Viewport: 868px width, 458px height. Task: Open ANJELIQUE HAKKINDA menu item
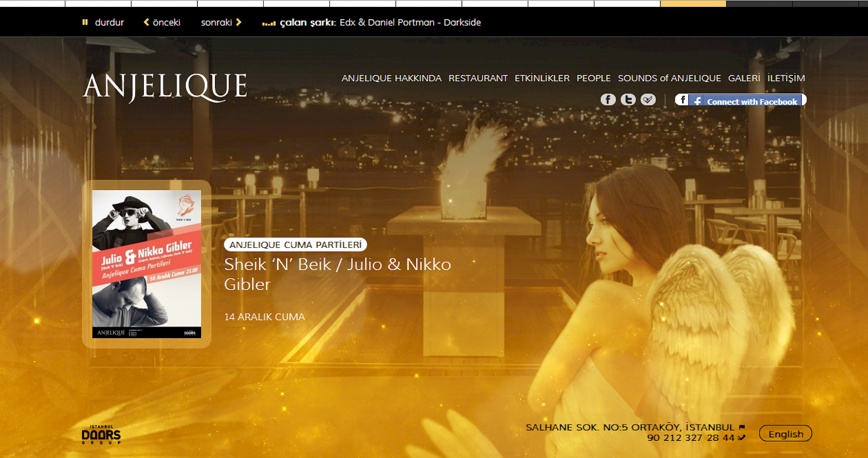pos(391,78)
